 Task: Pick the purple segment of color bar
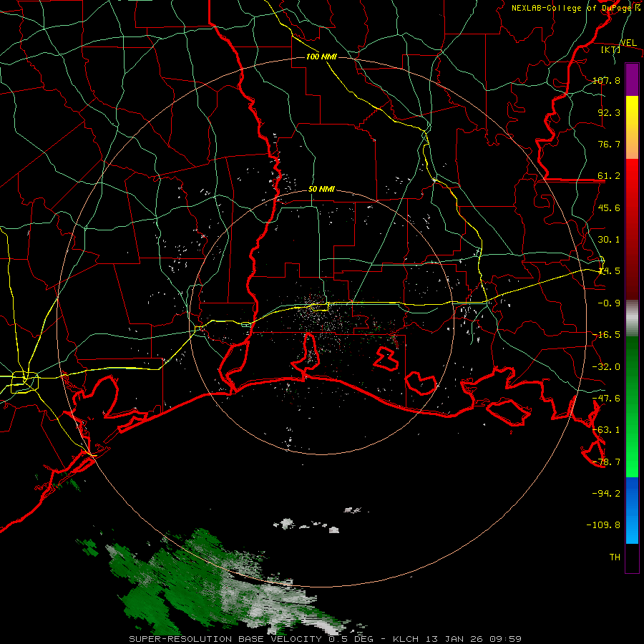[x=632, y=79]
